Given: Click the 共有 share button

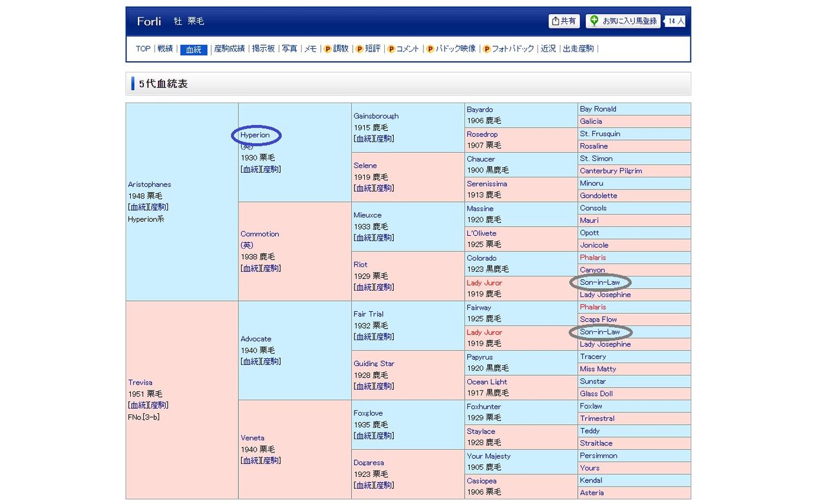Looking at the screenshot, I should click(564, 21).
